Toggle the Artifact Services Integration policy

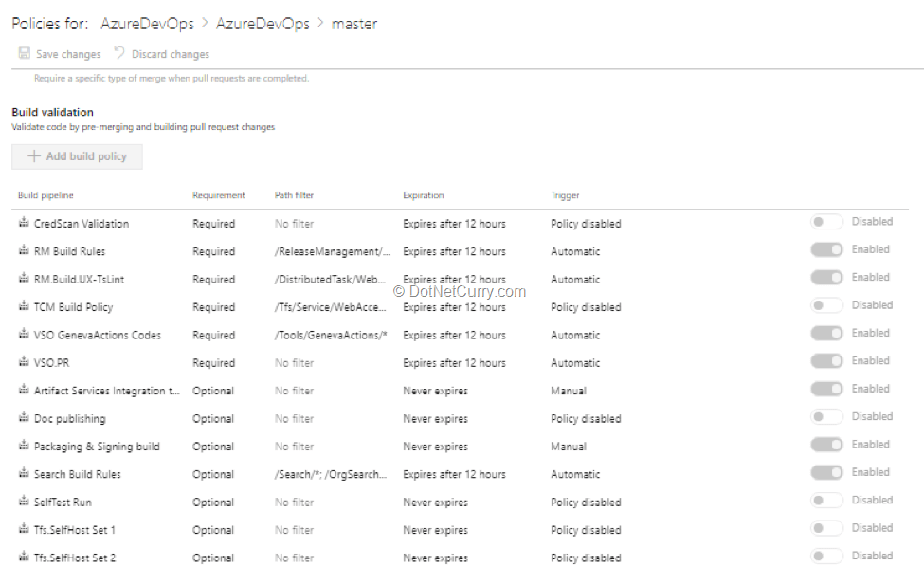[826, 389]
